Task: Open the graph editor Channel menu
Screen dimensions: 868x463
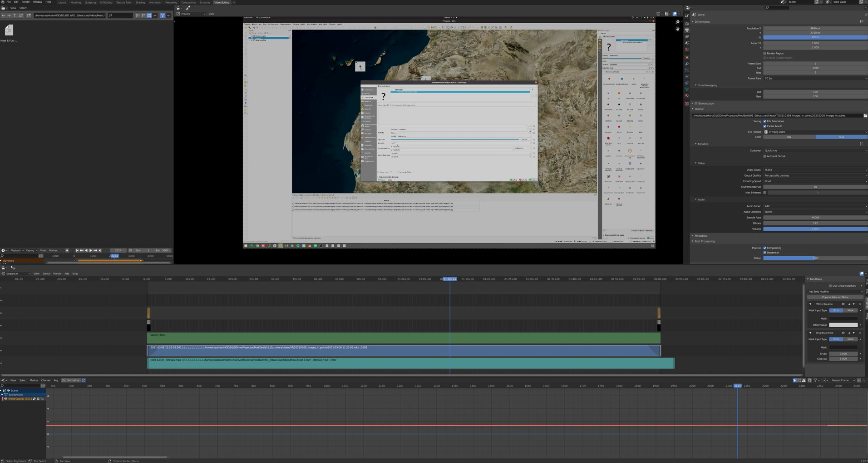Action: click(x=45, y=380)
